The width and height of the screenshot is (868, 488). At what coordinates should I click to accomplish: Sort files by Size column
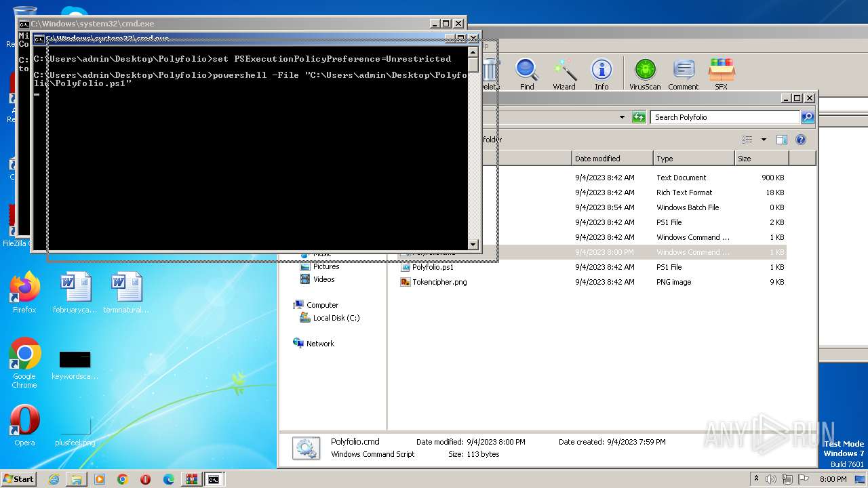[x=762, y=159]
